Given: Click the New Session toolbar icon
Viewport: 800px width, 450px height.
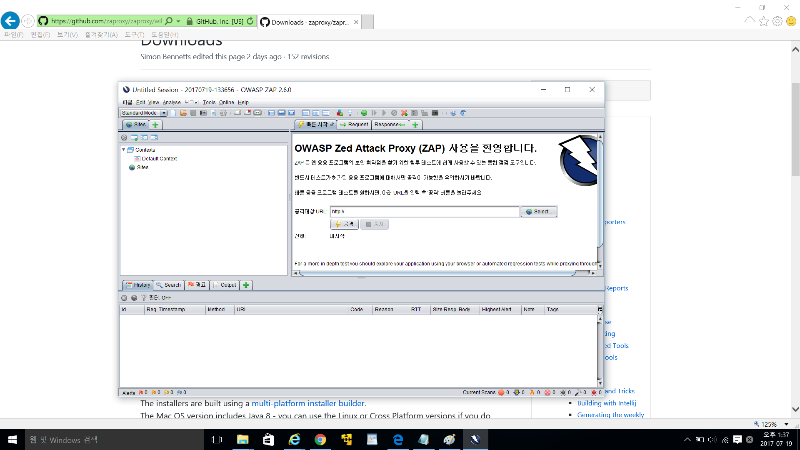Looking at the screenshot, I should (173, 113).
